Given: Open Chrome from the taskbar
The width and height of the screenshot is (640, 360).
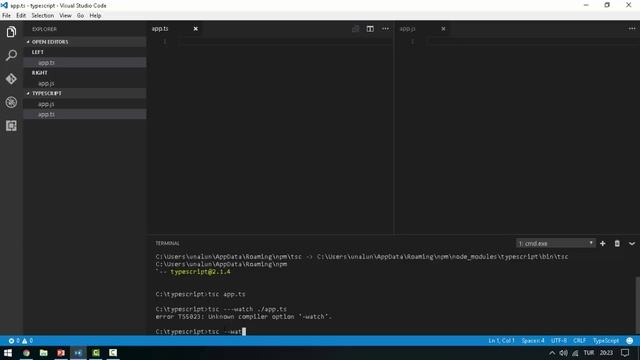Looking at the screenshot, I should pos(27,353).
